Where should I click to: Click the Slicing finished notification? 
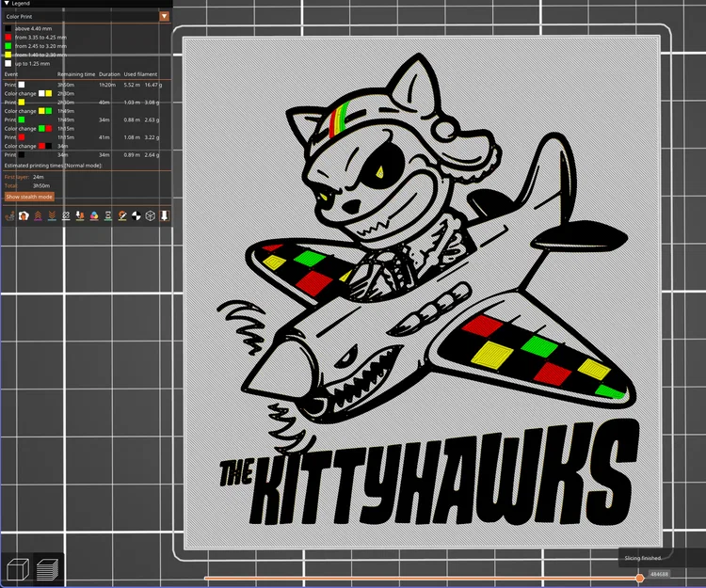662,558
